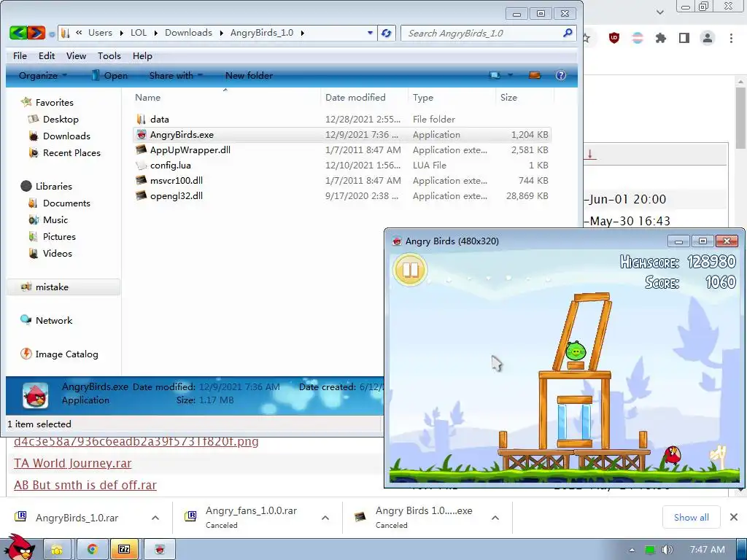
Task: Click the green pig in the game
Action: coord(576,351)
